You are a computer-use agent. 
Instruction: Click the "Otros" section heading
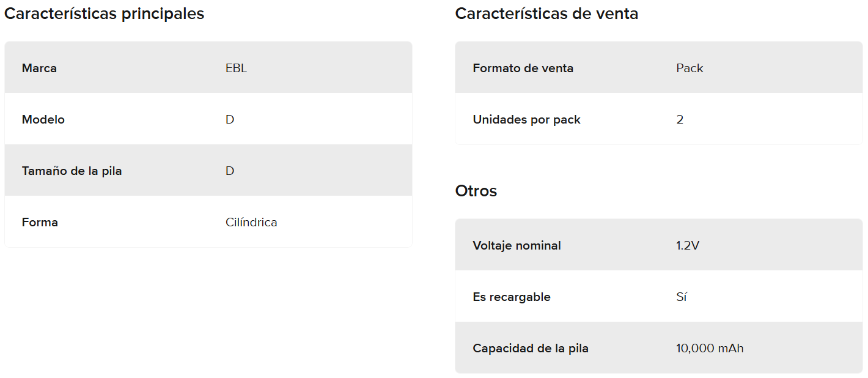click(476, 191)
